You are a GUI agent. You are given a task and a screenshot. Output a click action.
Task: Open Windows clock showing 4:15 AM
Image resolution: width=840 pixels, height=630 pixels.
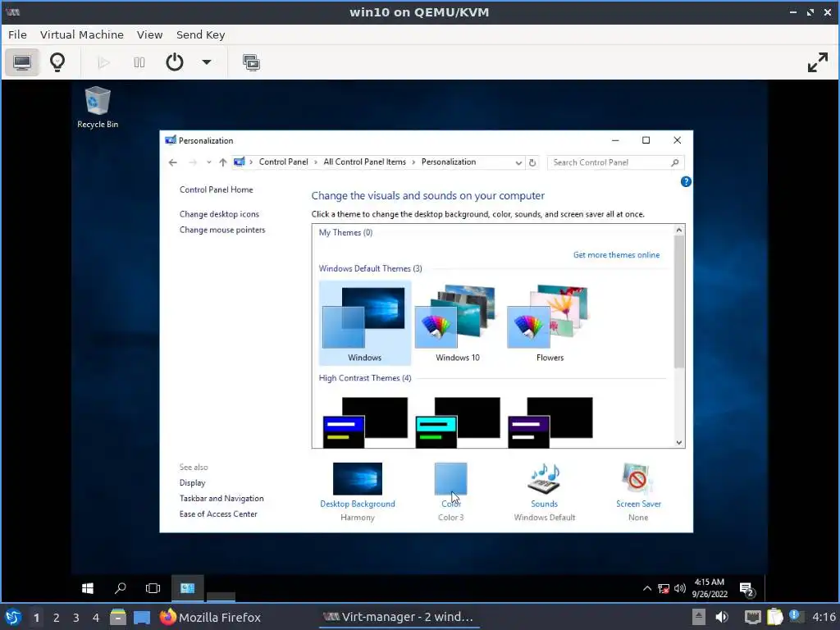click(x=710, y=587)
